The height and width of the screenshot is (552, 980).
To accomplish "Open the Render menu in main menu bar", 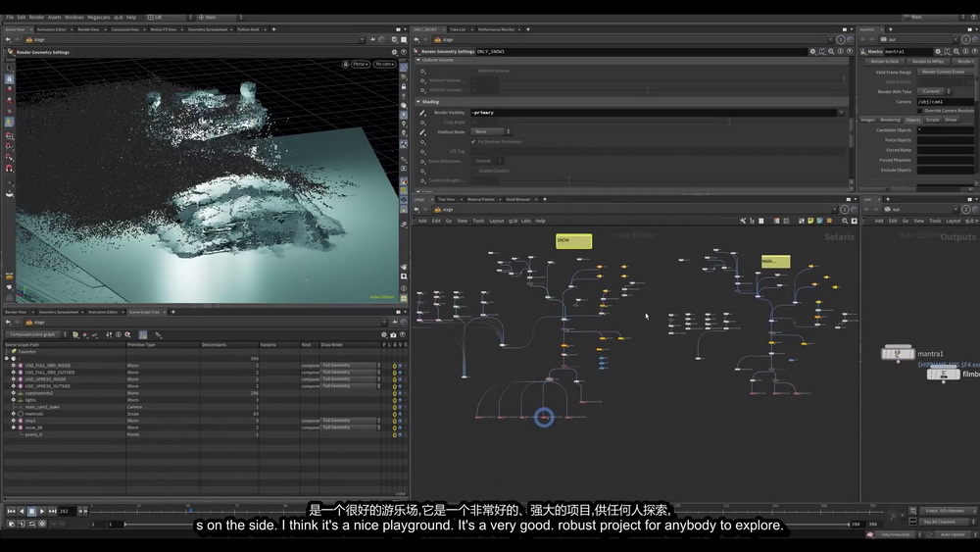I will (x=37, y=17).
